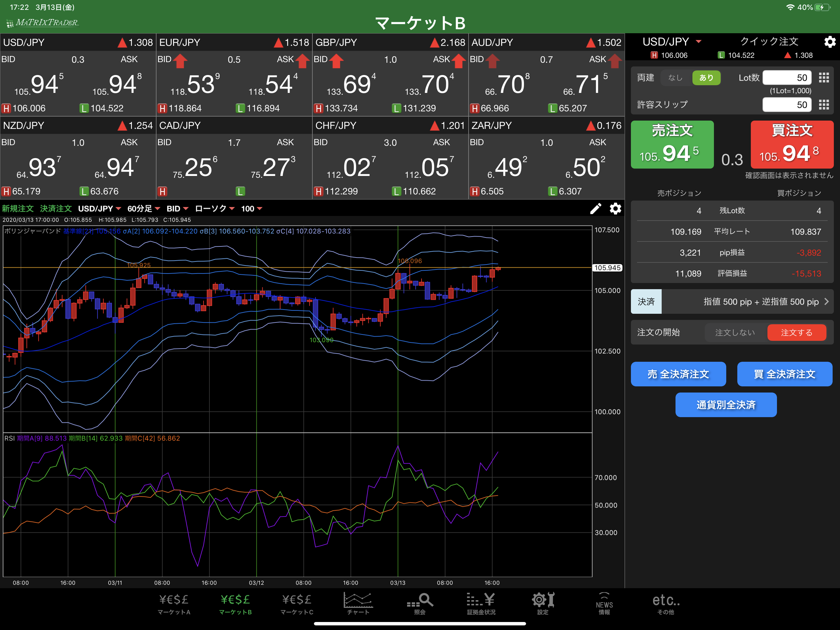Tap 評価損益 sell value 11,089
840x630 pixels.
pyautogui.click(x=688, y=273)
